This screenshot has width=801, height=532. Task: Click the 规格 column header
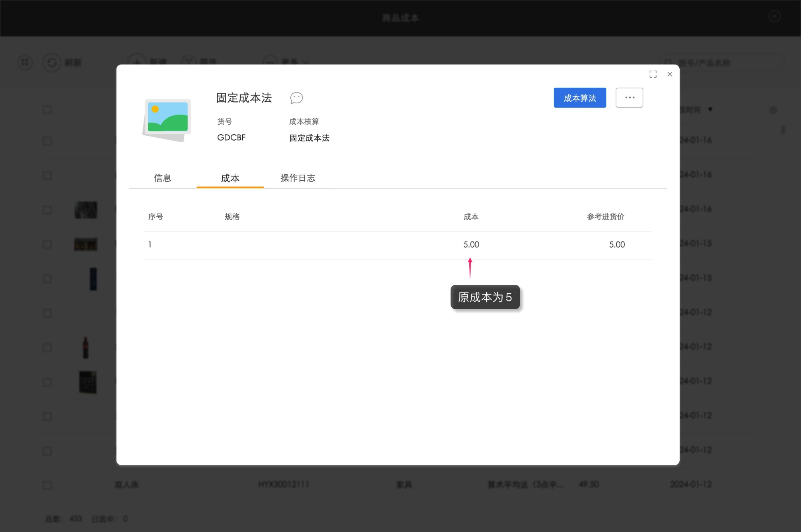tap(232, 217)
